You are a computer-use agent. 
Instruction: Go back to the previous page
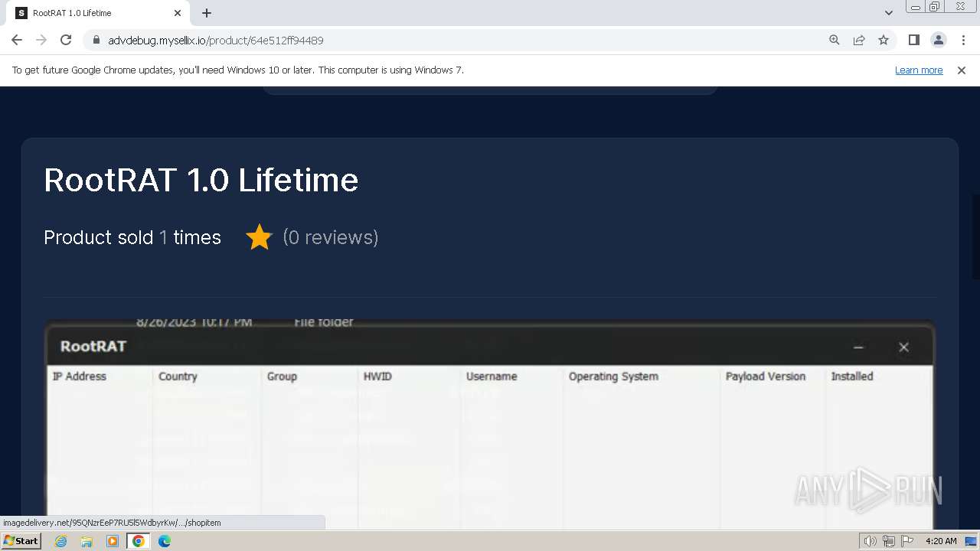[x=17, y=40]
